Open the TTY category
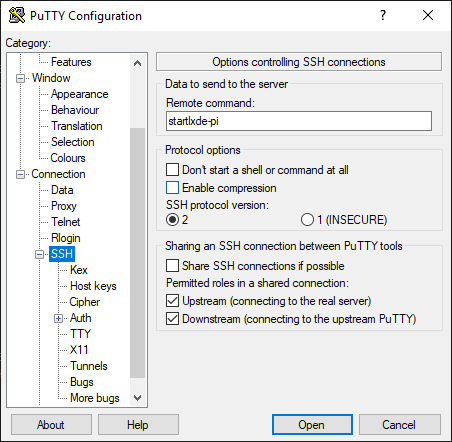Screen dimensions: 452x442 pos(80,334)
